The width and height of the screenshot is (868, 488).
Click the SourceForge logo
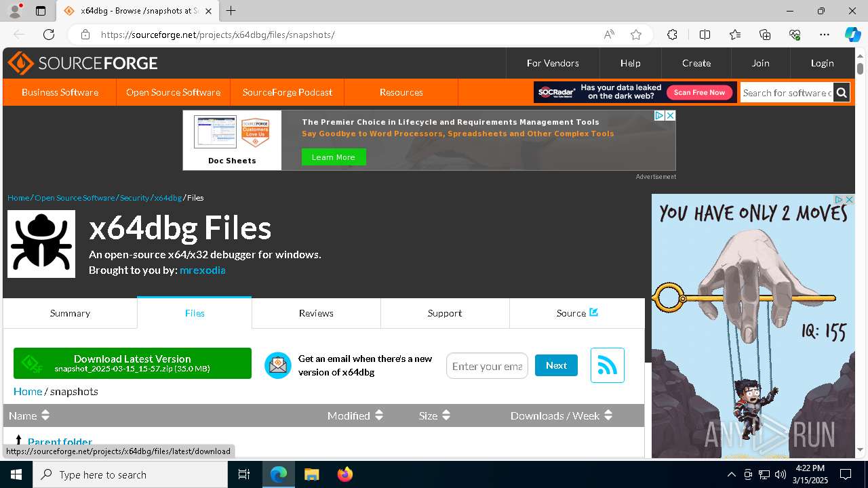[83, 63]
